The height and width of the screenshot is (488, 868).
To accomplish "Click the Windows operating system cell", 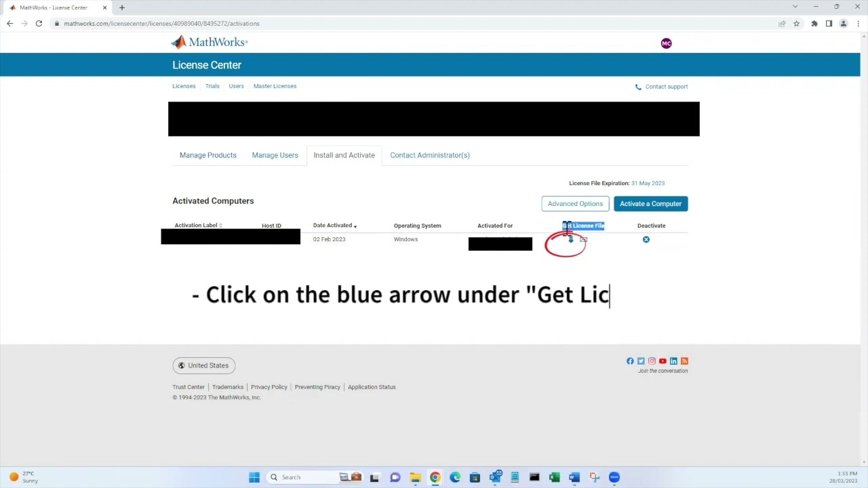I will point(406,239).
